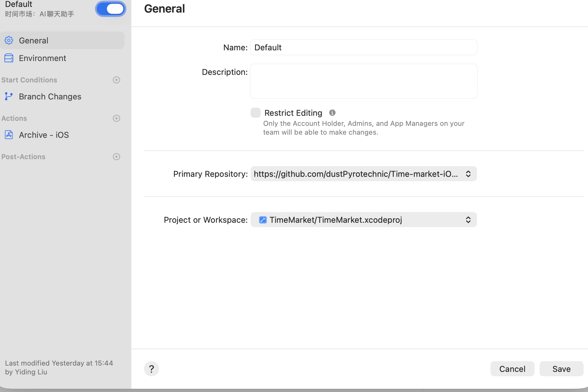Click the General gear icon in sidebar
The height and width of the screenshot is (392, 588).
click(x=9, y=40)
